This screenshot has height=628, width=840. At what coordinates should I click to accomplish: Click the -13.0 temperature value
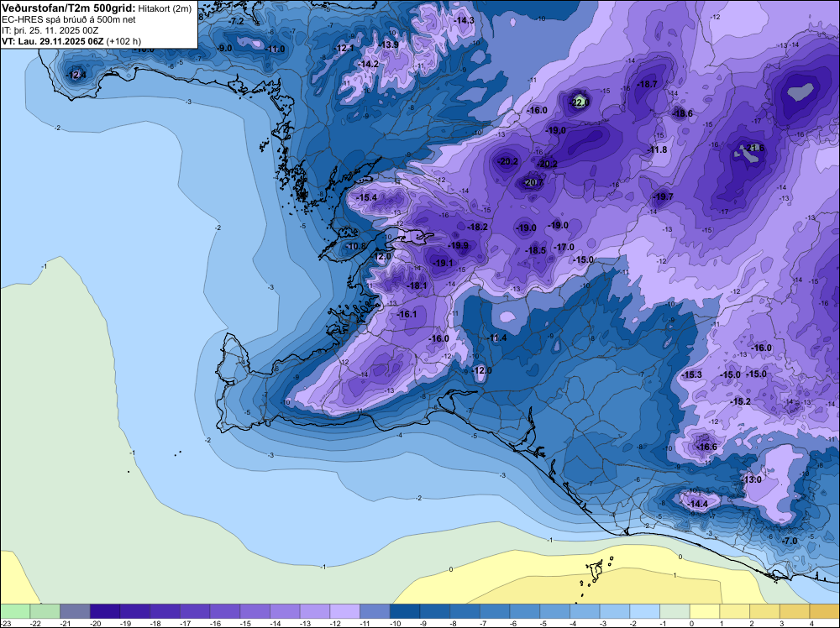point(752,479)
